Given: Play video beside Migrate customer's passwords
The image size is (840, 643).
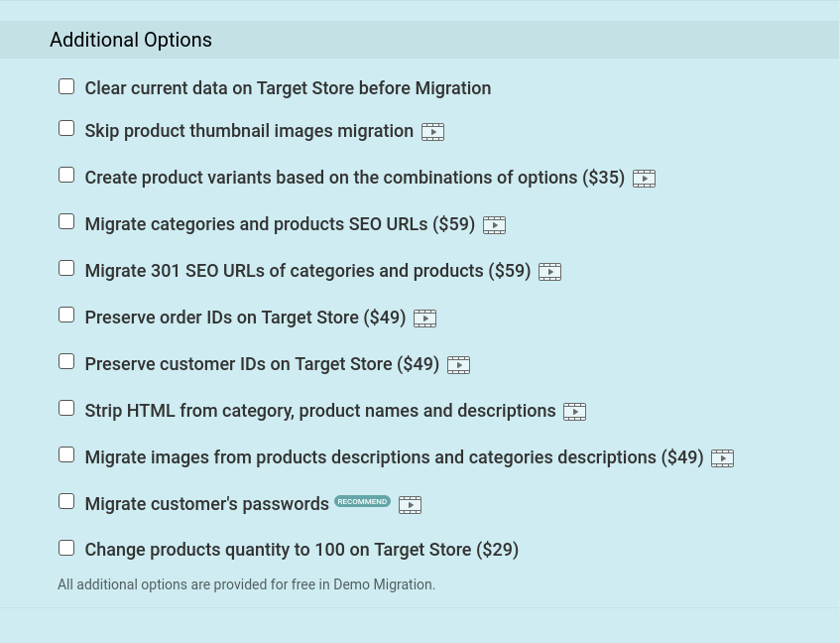Looking at the screenshot, I should pyautogui.click(x=411, y=505).
